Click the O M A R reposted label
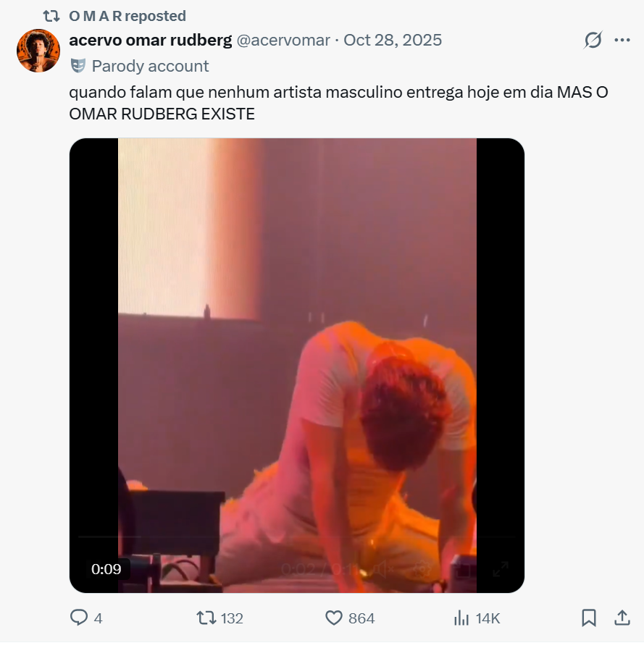This screenshot has width=644, height=648. [127, 16]
